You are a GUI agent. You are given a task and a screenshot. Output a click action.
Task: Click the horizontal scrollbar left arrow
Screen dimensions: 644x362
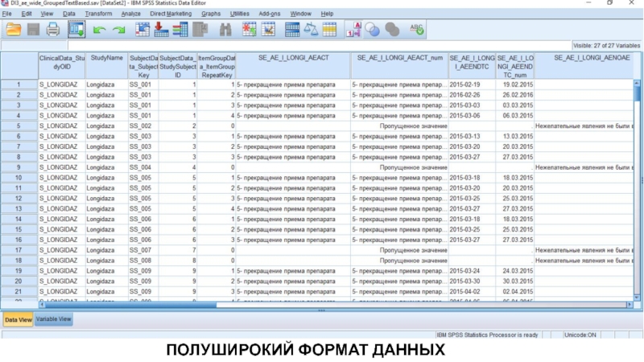(x=42, y=305)
